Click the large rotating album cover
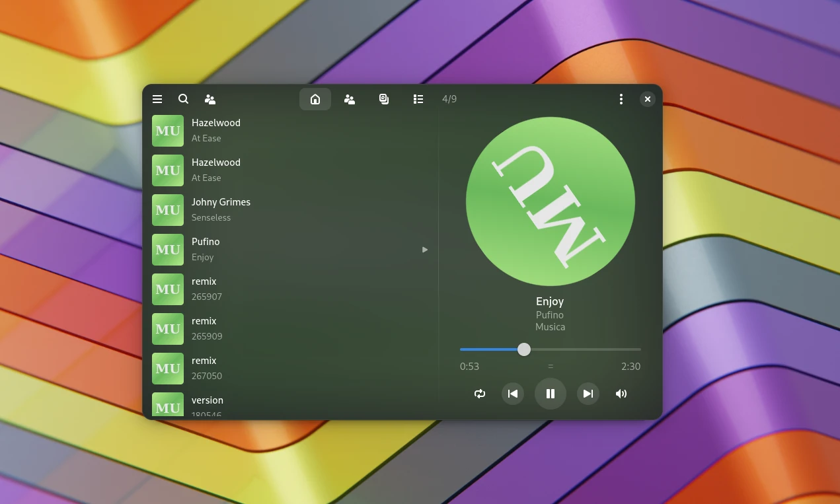Viewport: 840px width, 504px height. (550, 201)
